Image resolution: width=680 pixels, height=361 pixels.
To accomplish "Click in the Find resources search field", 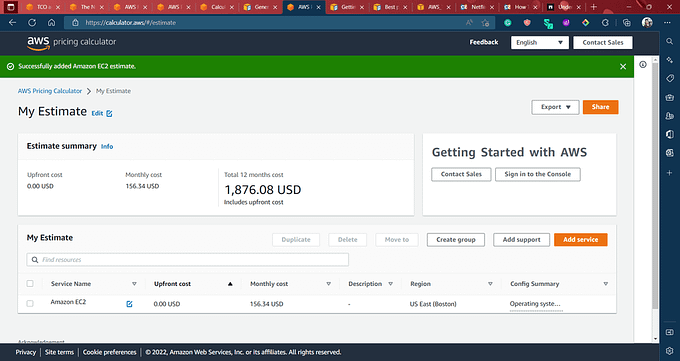I will [x=187, y=259].
